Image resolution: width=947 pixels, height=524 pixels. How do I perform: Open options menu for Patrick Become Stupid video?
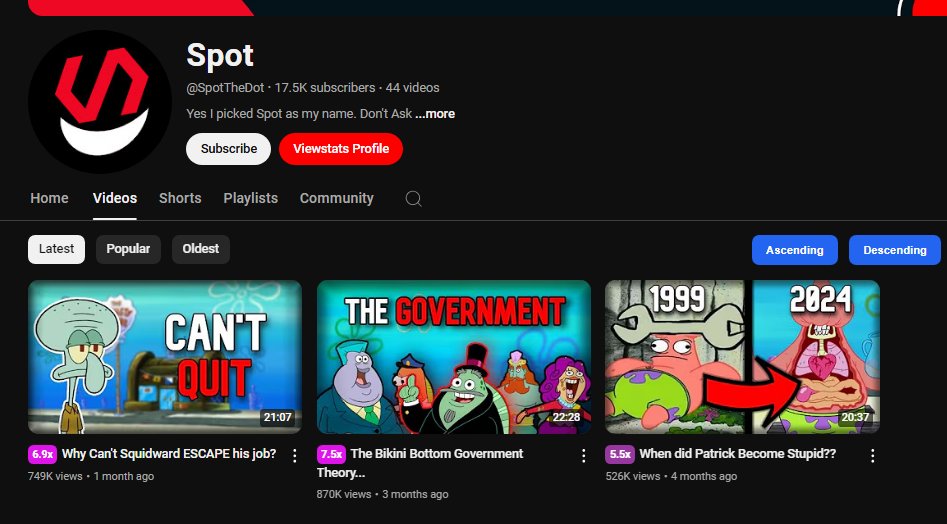872,456
